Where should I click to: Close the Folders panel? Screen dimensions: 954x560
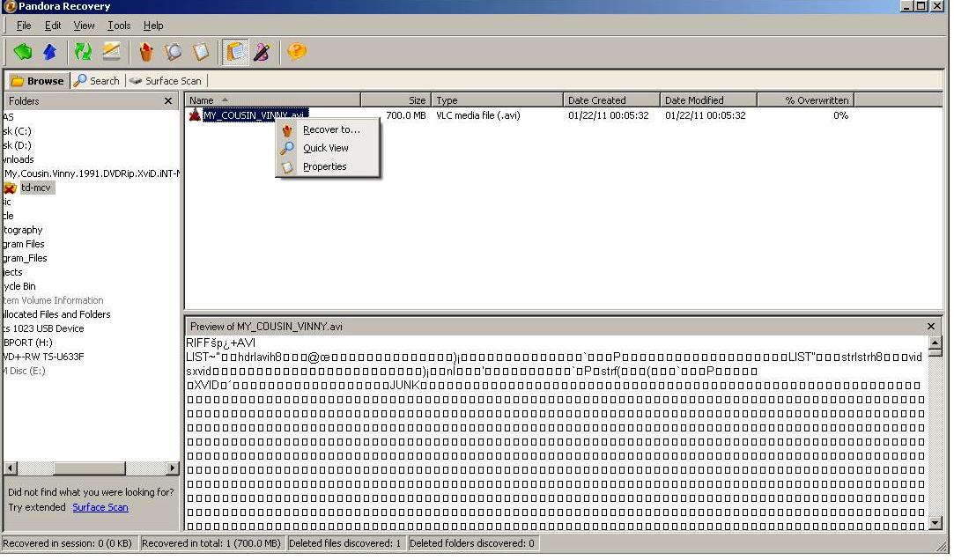(168, 101)
